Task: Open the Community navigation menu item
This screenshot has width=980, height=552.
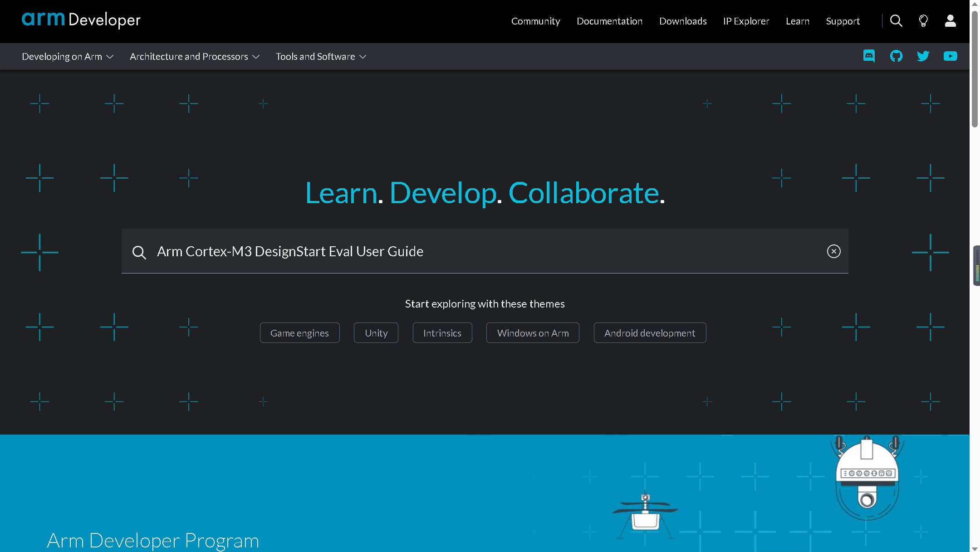Action: point(535,21)
